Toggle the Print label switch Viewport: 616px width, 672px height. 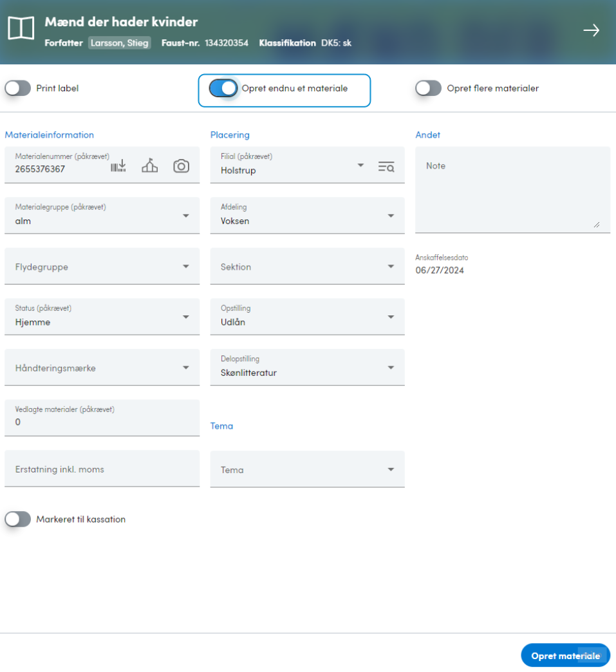17,88
